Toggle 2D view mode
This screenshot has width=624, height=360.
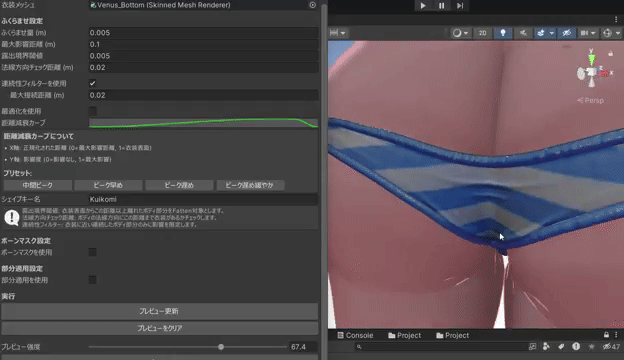(x=482, y=33)
